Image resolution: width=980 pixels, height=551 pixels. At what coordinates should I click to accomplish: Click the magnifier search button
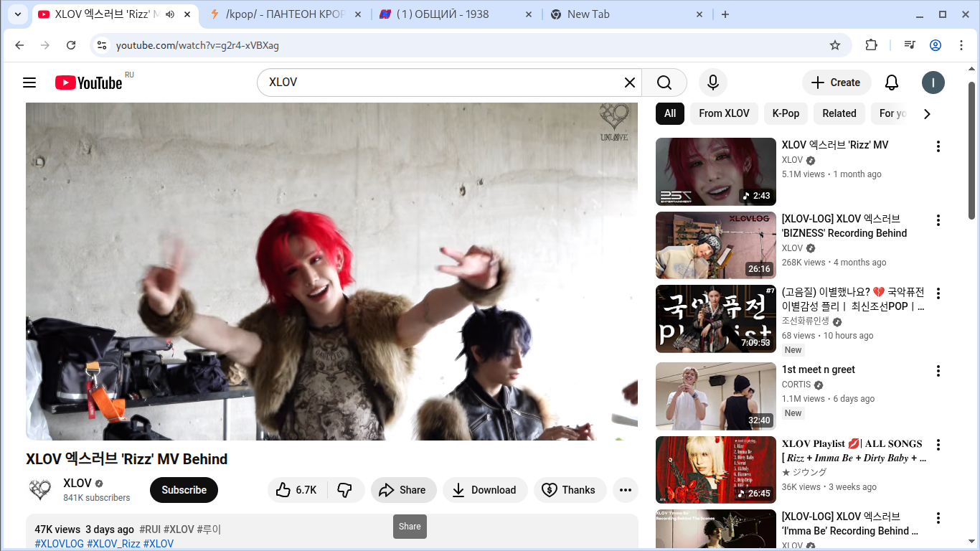pyautogui.click(x=664, y=83)
